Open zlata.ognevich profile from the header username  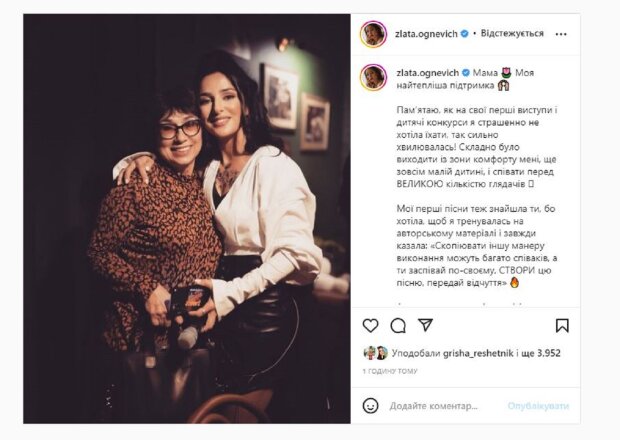tap(426, 33)
